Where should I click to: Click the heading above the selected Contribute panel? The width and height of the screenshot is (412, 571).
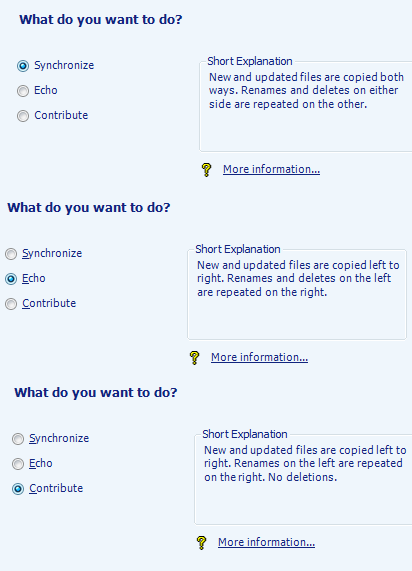pyautogui.click(x=96, y=393)
